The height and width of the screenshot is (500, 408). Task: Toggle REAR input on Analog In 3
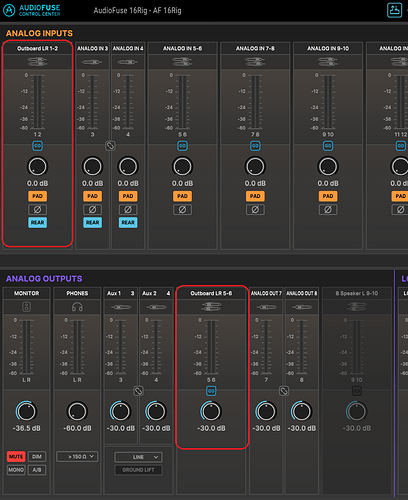pyautogui.click(x=93, y=222)
